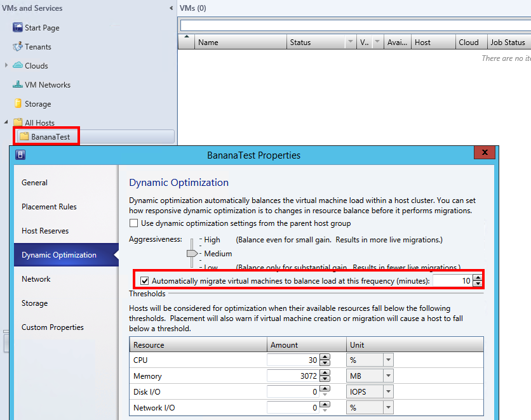
Task: Decrease migration frequency minutes spinner
Action: pyautogui.click(x=478, y=284)
